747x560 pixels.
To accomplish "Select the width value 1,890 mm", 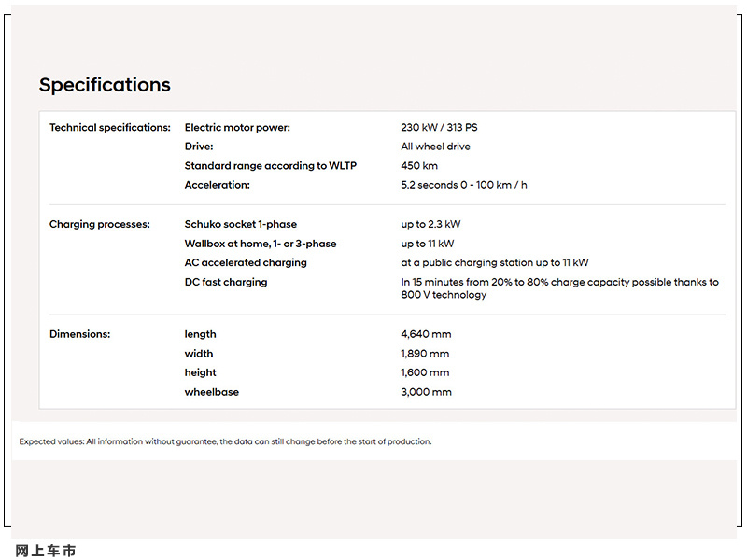I will point(425,354).
